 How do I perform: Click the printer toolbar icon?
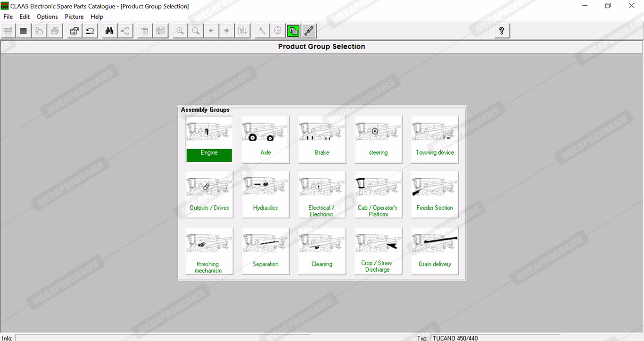click(x=55, y=31)
